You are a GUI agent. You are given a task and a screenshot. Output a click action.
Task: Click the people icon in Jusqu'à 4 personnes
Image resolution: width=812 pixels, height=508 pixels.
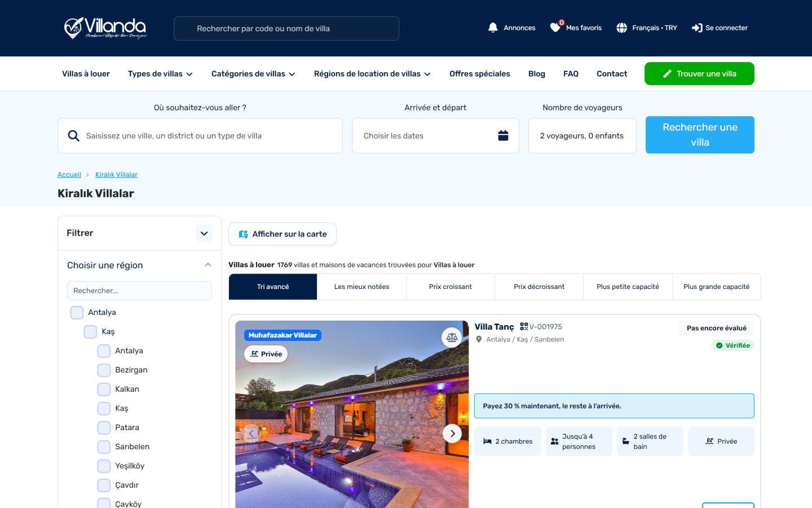point(554,441)
